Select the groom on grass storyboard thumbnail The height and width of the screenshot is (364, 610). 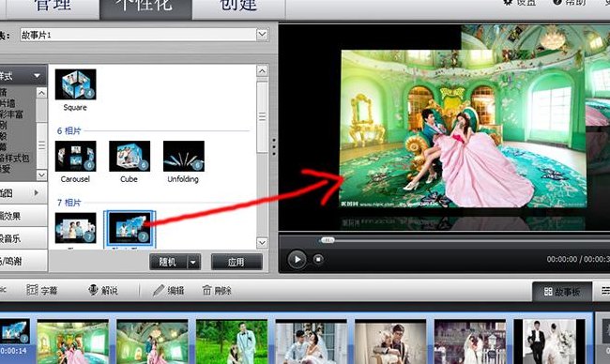232,341
